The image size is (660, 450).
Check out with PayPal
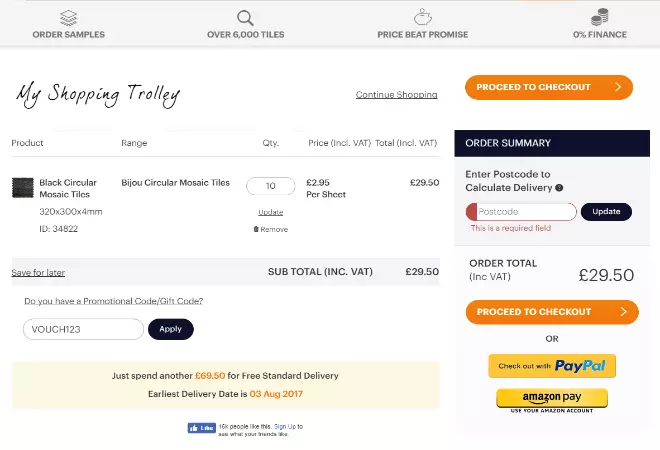[552, 366]
